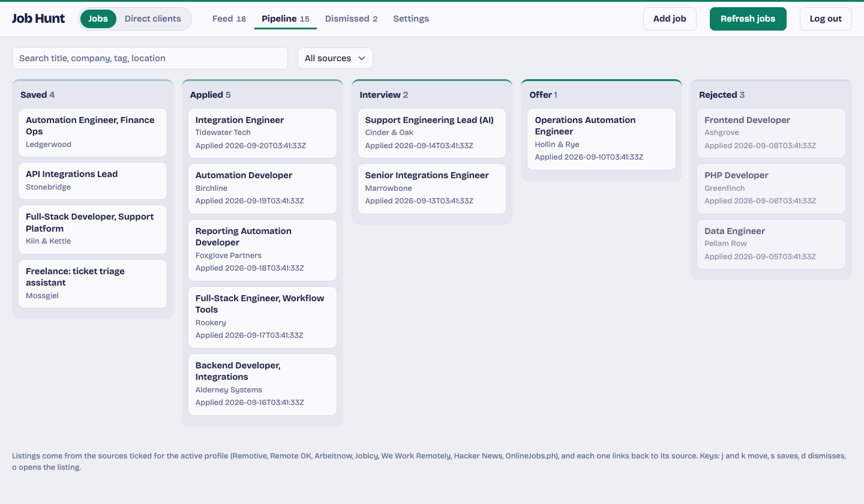Click Applied 2026-09-13T03:41:33Z date text

[x=419, y=201]
